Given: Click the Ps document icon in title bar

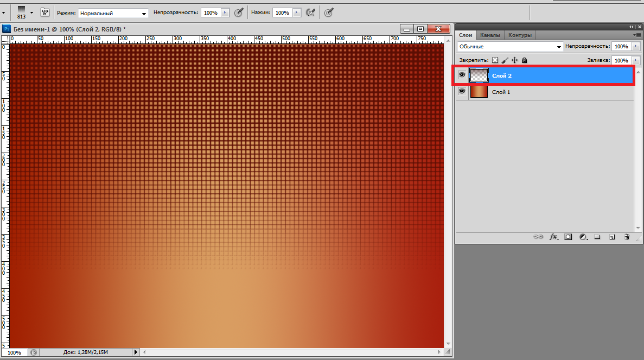Looking at the screenshot, I should click(x=7, y=29).
